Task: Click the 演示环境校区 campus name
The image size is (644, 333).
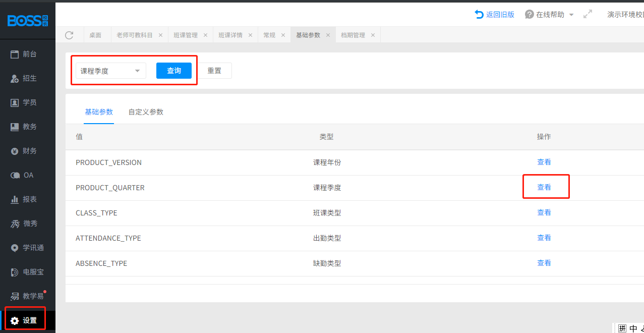Action: pos(625,15)
